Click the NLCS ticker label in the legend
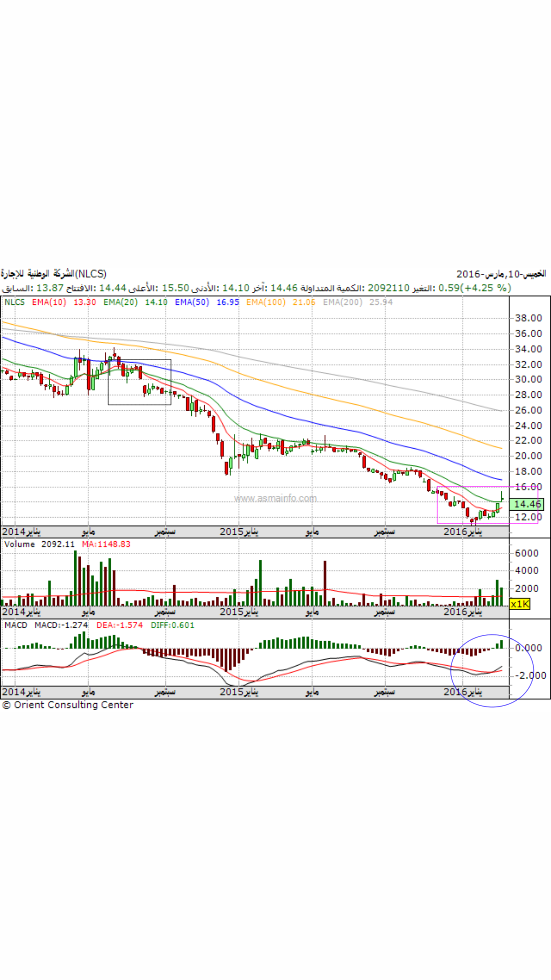The image size is (551, 980). pyautogui.click(x=15, y=302)
